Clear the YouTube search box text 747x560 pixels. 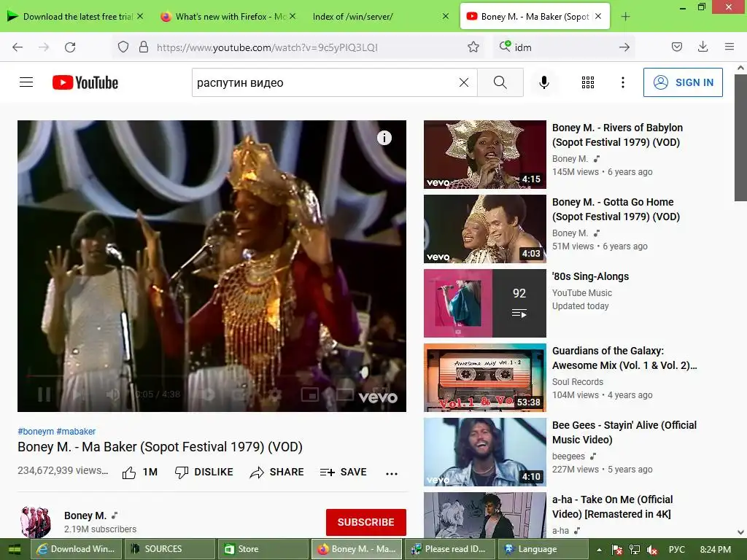463,82
